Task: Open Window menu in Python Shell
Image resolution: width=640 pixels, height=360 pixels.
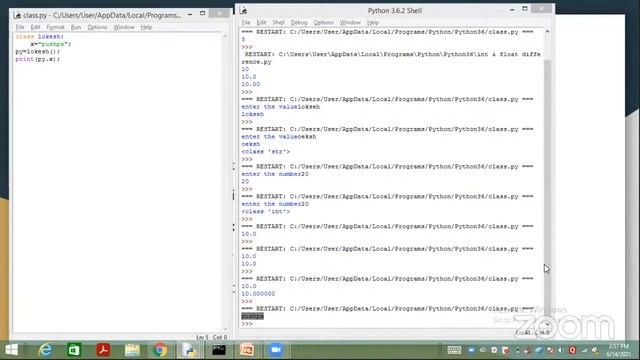Action: pyautogui.click(x=350, y=22)
